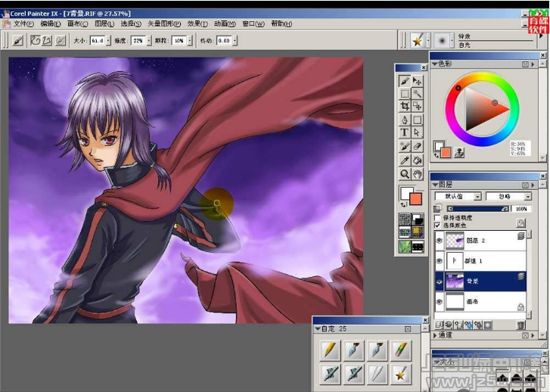Viewport: 550px width, 392px height.
Task: Open the layer composite method dropdown 默认值
Action: click(x=458, y=197)
